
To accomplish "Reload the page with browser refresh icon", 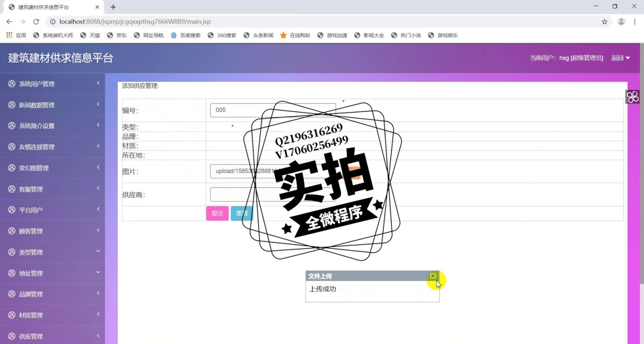I will coord(36,21).
